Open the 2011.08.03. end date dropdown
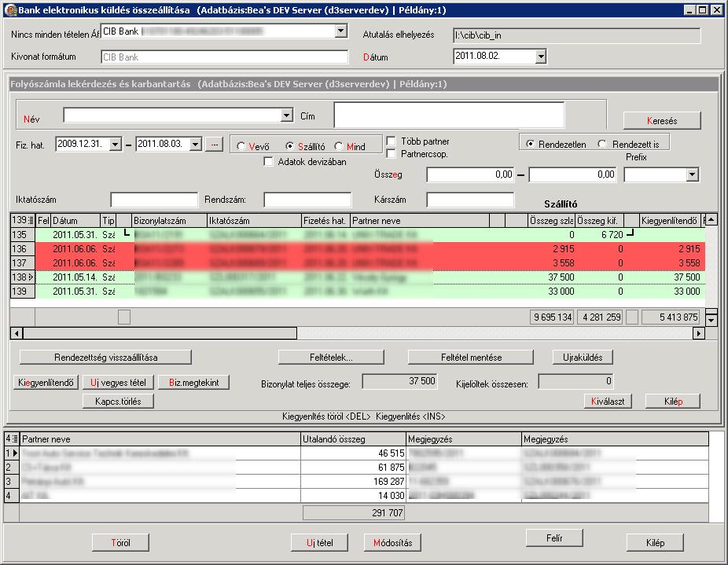 coord(196,144)
